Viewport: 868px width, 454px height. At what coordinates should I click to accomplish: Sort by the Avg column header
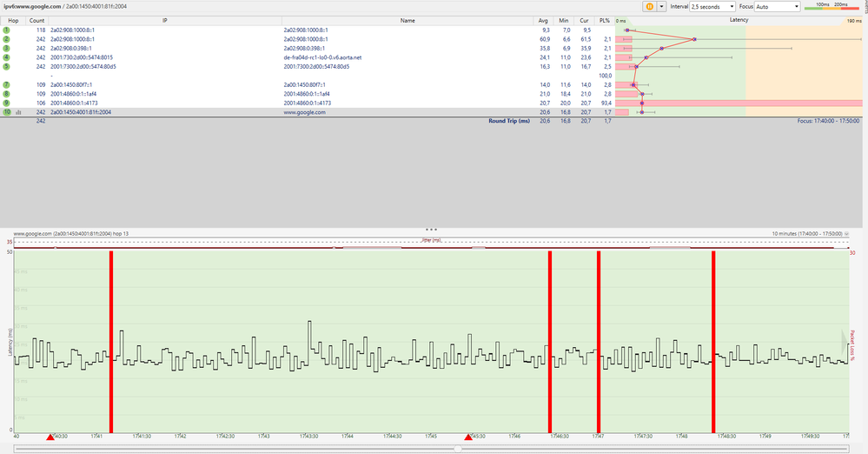(x=543, y=18)
